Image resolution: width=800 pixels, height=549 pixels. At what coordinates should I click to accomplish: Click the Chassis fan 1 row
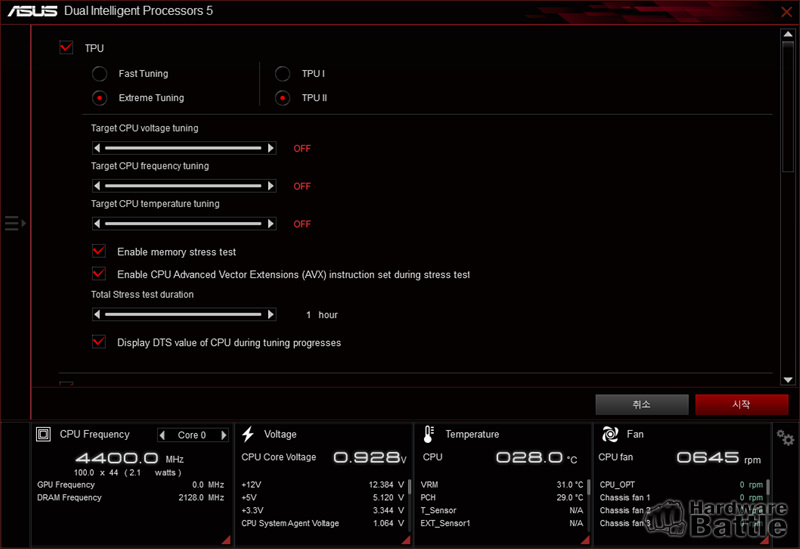click(x=682, y=497)
